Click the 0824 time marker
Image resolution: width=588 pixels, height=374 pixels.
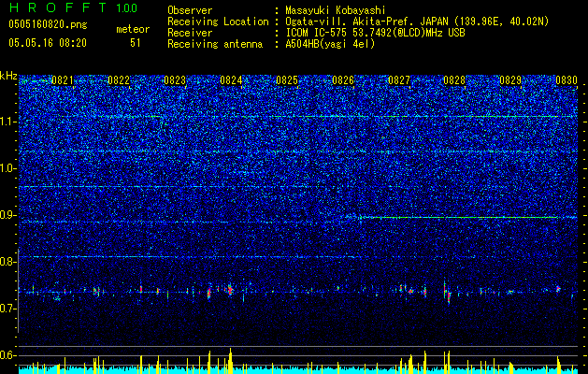coord(231,80)
